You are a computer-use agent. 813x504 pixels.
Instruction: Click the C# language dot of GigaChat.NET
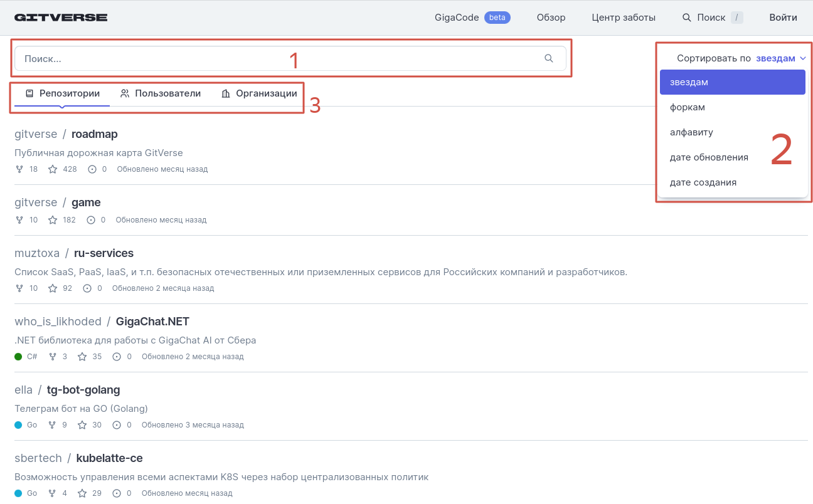(18, 357)
